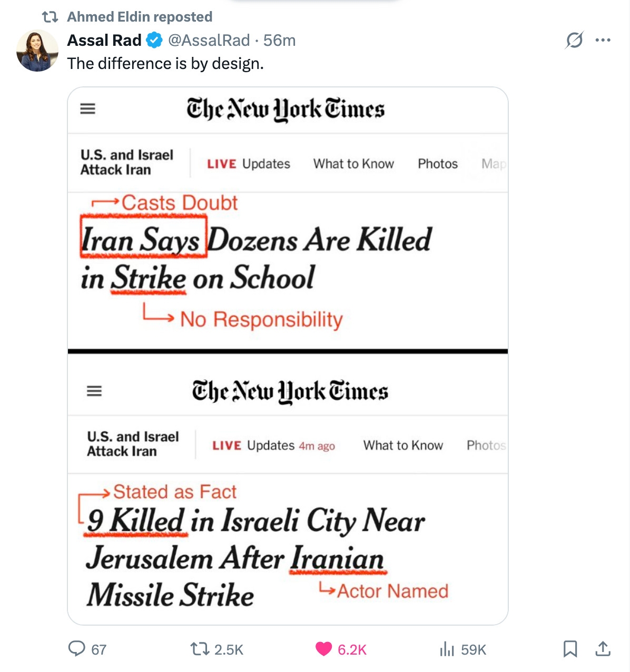Click the 56m post timestamp
This screenshot has width=630, height=672.
[279, 40]
